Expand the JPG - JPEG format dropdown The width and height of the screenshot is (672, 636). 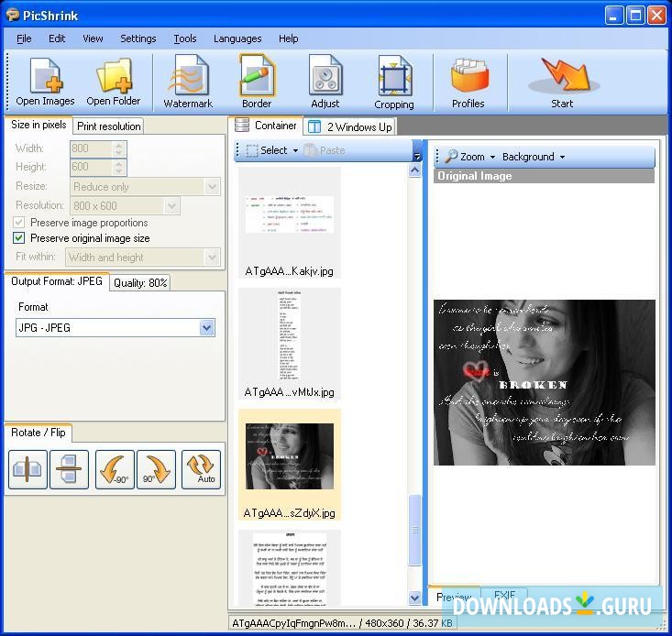click(x=206, y=328)
